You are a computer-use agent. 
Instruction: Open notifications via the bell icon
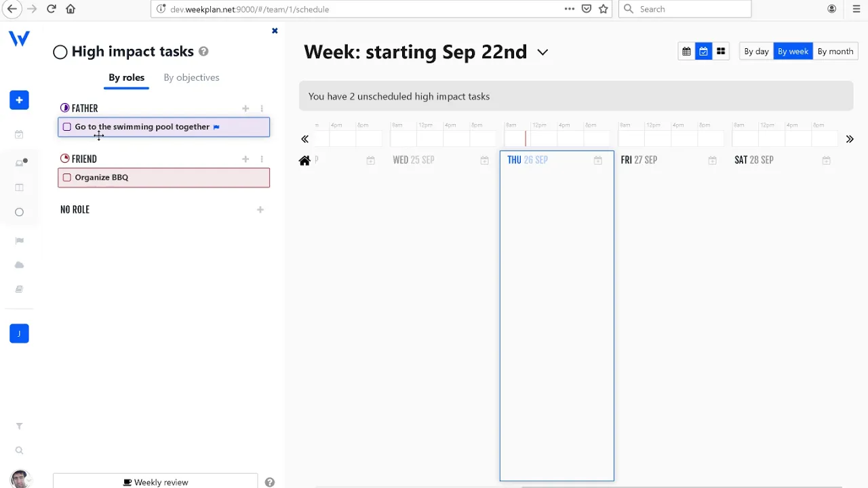19,161
